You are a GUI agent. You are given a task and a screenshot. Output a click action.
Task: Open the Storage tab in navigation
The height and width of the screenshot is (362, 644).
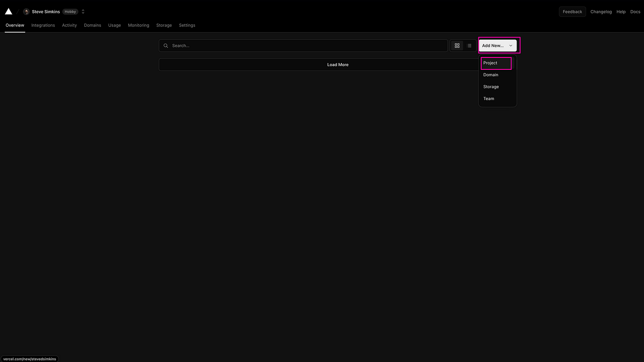164,25
